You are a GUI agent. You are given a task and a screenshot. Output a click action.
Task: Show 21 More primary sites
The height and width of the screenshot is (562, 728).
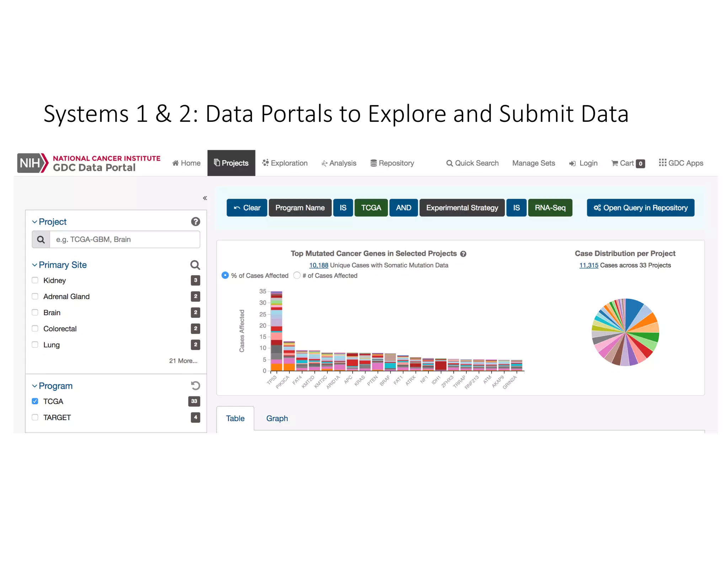coord(183,361)
